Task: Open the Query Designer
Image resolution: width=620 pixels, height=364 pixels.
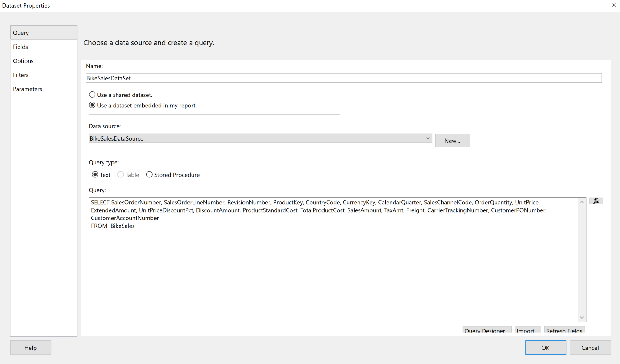Action: tap(486, 331)
